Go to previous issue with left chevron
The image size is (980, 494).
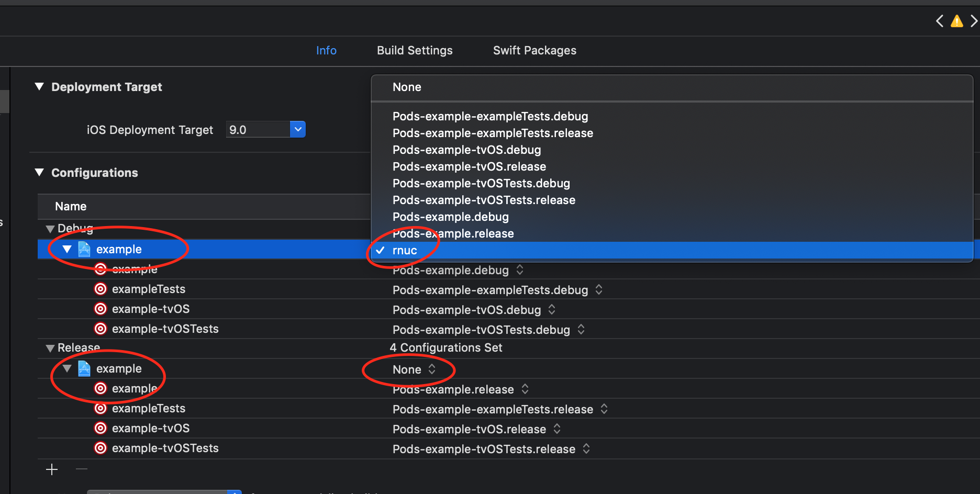pos(940,21)
